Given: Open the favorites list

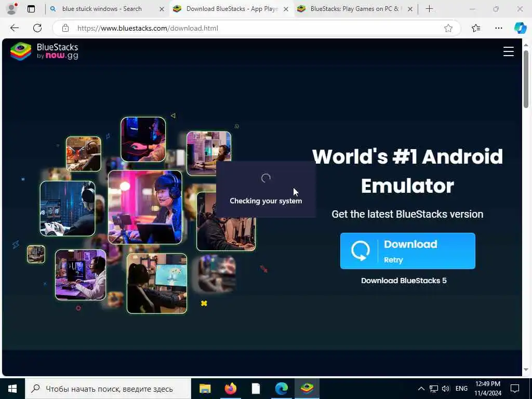Looking at the screenshot, I should [x=476, y=28].
